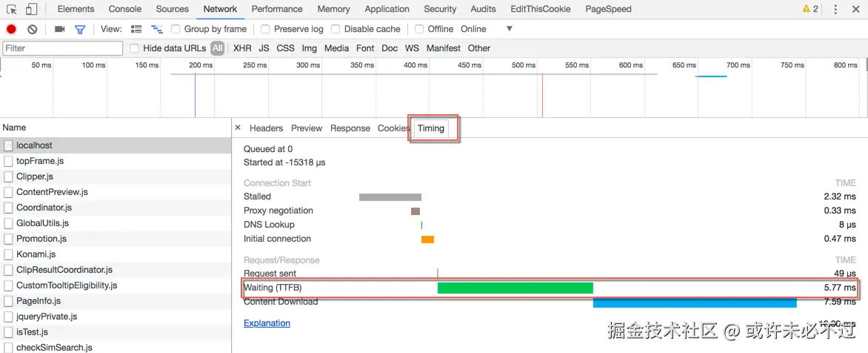Open the PageSpeed tab
This screenshot has height=353, width=868.
[608, 9]
